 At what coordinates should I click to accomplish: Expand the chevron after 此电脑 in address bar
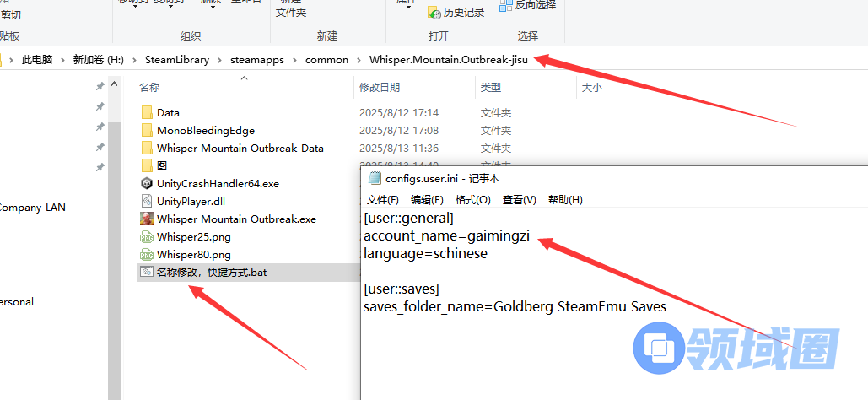click(62, 60)
